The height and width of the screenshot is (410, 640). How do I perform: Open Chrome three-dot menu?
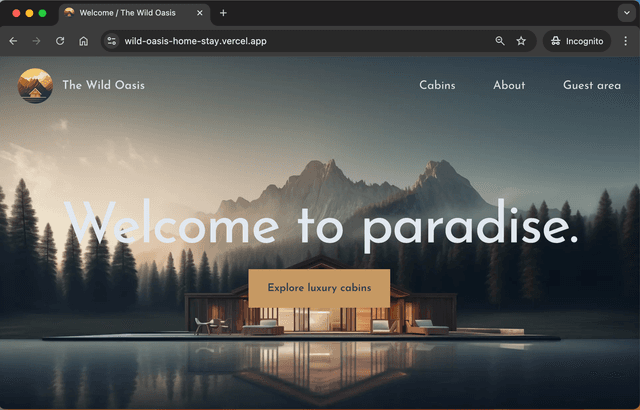(625, 41)
